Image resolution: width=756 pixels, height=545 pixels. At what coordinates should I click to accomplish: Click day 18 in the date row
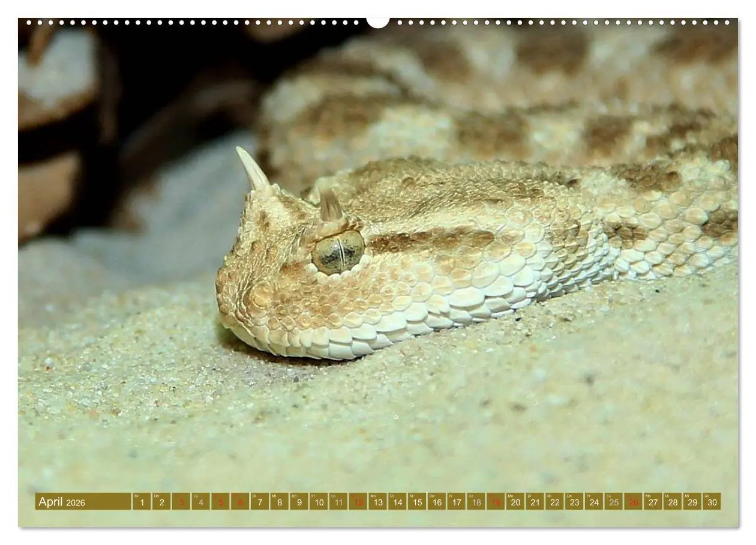point(476,502)
